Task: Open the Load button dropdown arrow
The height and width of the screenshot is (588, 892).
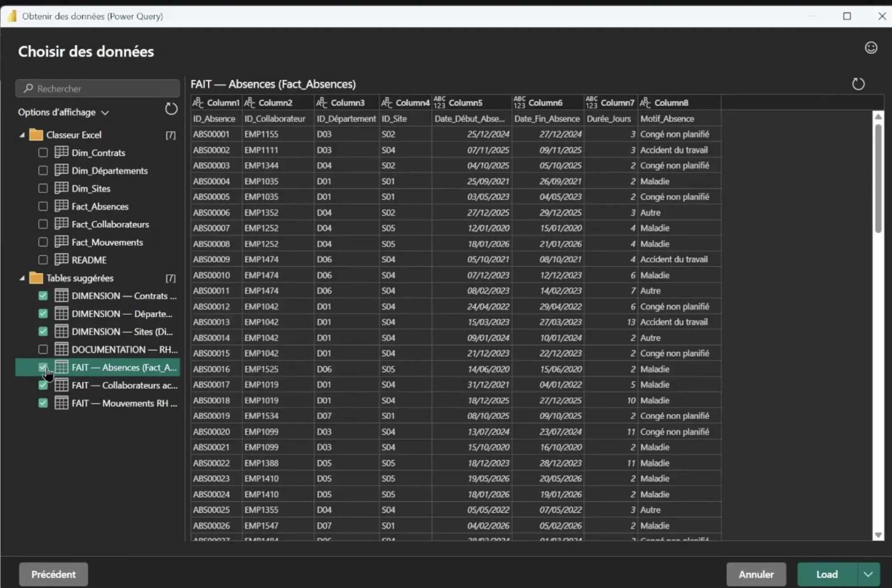Action: coord(868,574)
